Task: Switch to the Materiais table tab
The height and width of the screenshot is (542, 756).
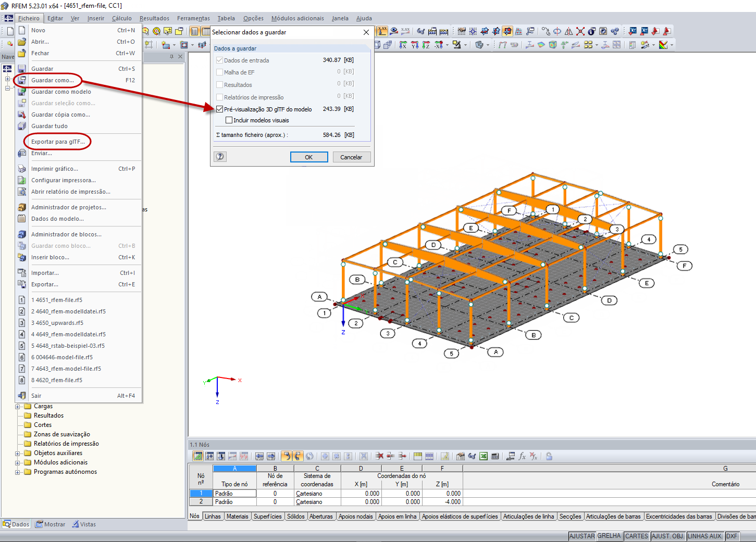Action: click(x=238, y=516)
